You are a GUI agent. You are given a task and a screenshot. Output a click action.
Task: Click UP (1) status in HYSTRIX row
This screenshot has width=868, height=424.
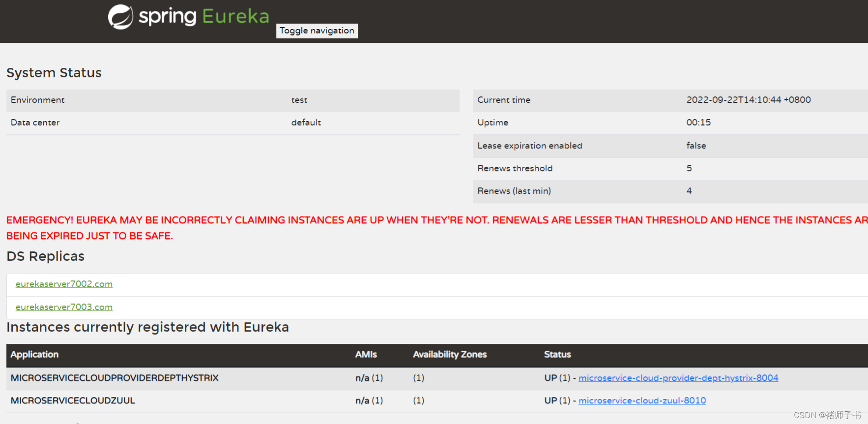[557, 378]
